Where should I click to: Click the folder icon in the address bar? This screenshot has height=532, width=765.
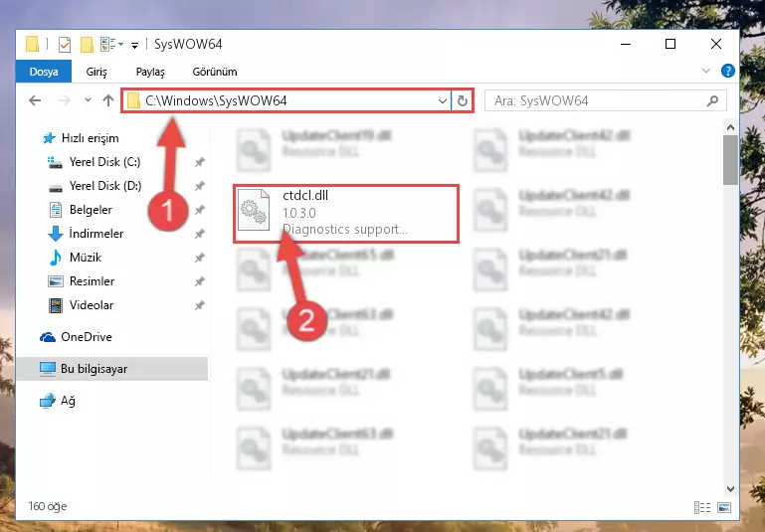pos(133,101)
